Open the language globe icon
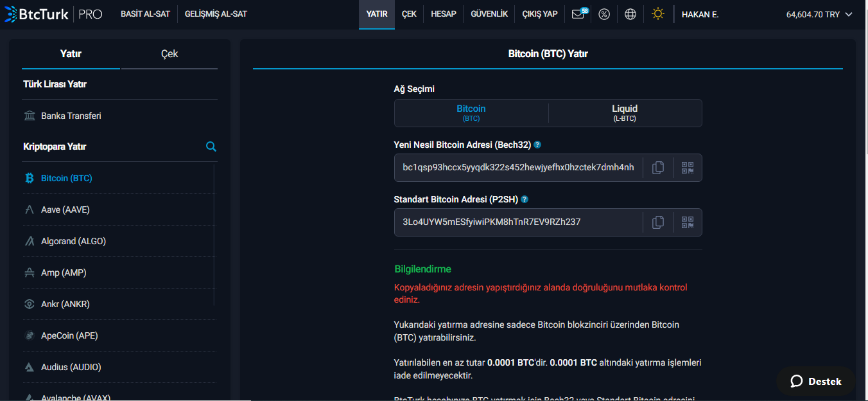Image resolution: width=868 pixels, height=401 pixels. [x=630, y=14]
